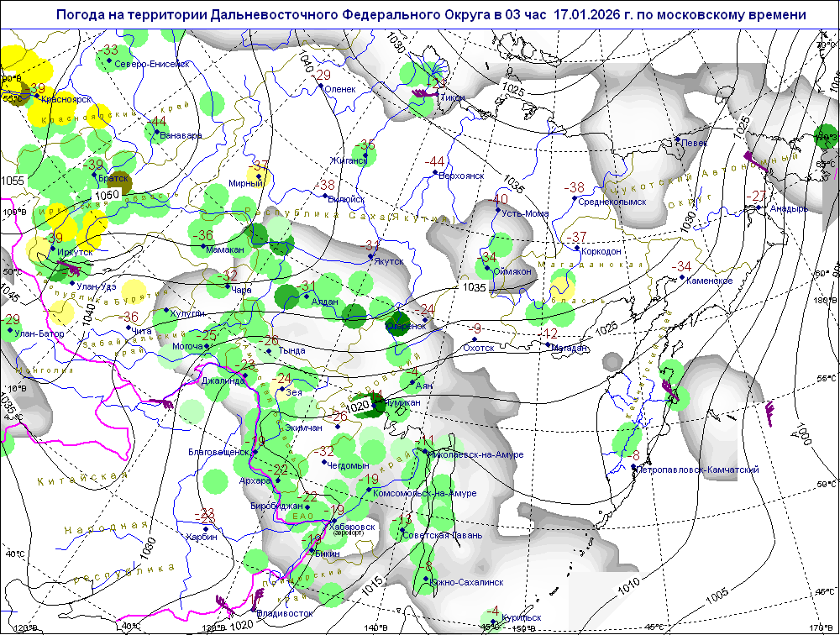Click the 1050 isobar label near Братск
Screen dimensions: 840x635
point(106,195)
